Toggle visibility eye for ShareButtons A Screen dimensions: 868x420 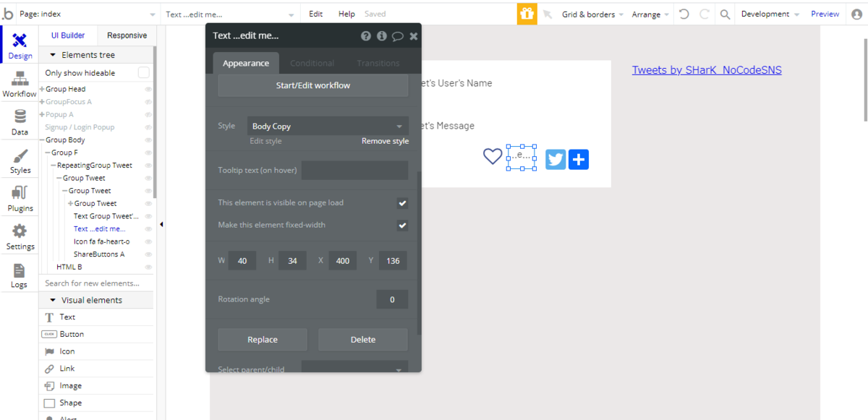click(x=148, y=254)
